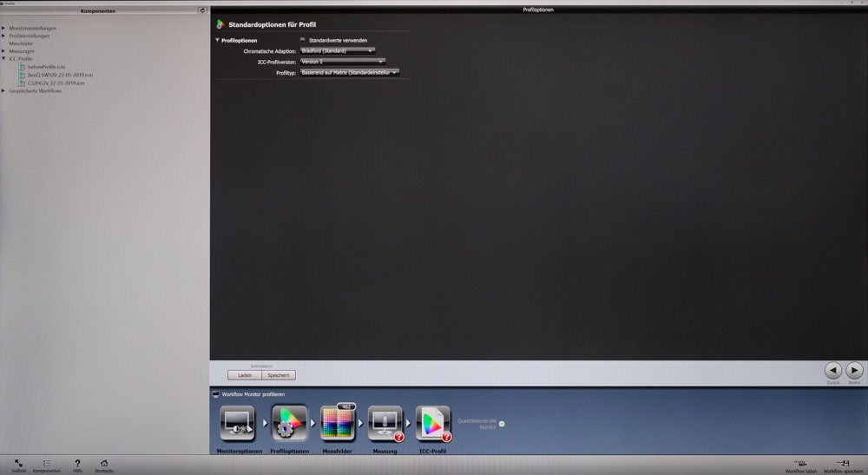Image resolution: width=868 pixels, height=475 pixels.
Task: Click the Speichern button
Action: pos(279,375)
